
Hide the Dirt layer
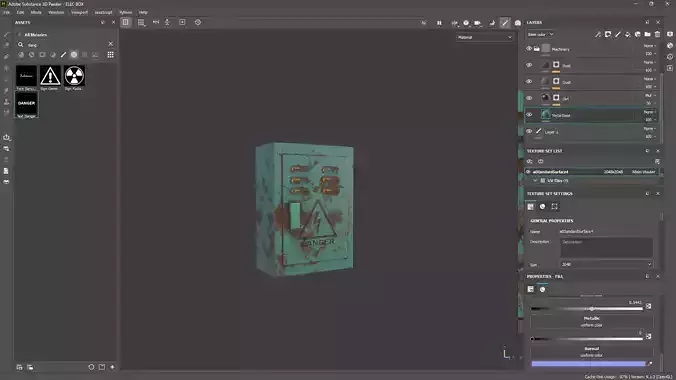click(529, 98)
